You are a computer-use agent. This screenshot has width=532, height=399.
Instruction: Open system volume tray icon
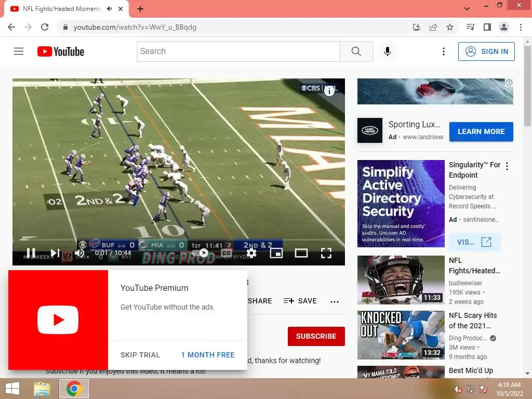point(458,389)
